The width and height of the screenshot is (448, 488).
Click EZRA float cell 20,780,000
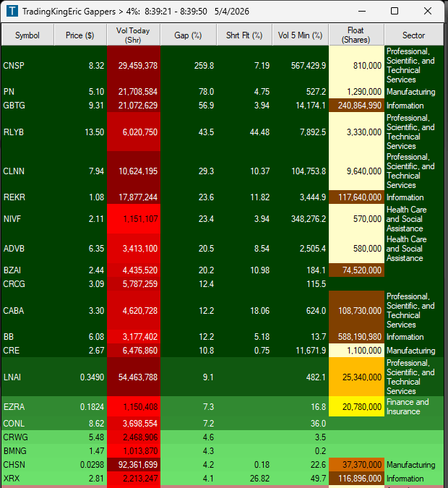pyautogui.click(x=356, y=406)
